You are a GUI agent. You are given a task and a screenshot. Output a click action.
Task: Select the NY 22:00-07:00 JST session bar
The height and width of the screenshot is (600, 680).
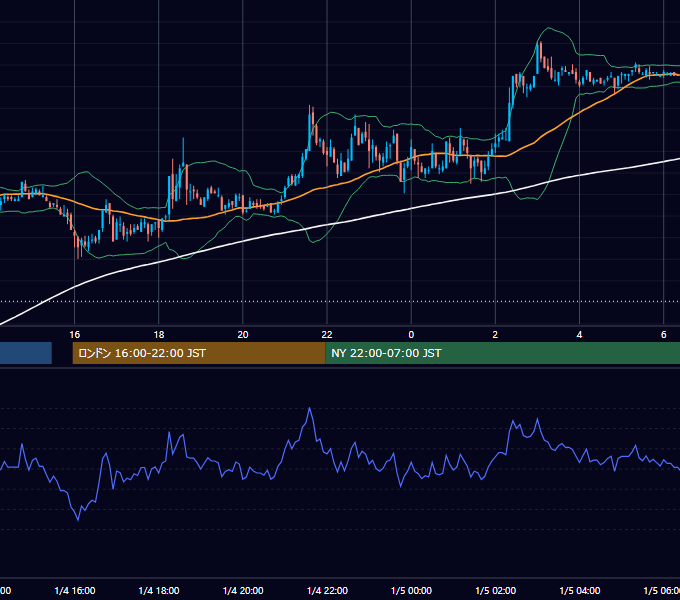tap(502, 353)
